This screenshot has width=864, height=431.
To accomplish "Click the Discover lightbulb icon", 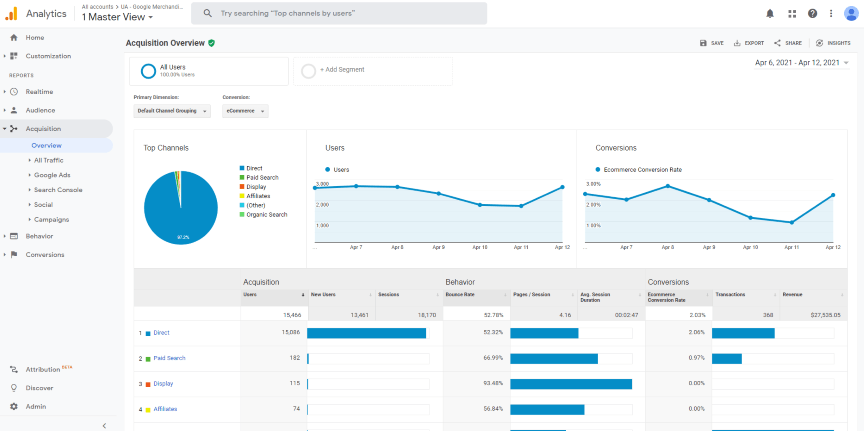I will 14,388.
